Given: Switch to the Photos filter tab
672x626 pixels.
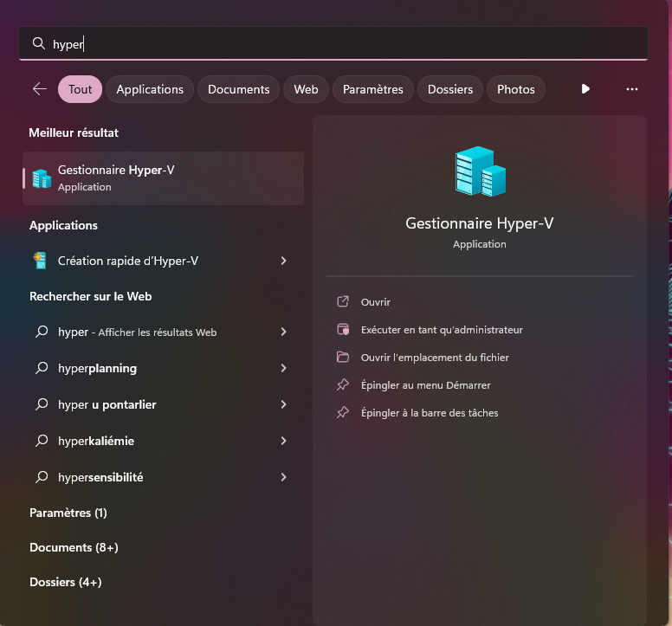Looking at the screenshot, I should click(x=515, y=89).
